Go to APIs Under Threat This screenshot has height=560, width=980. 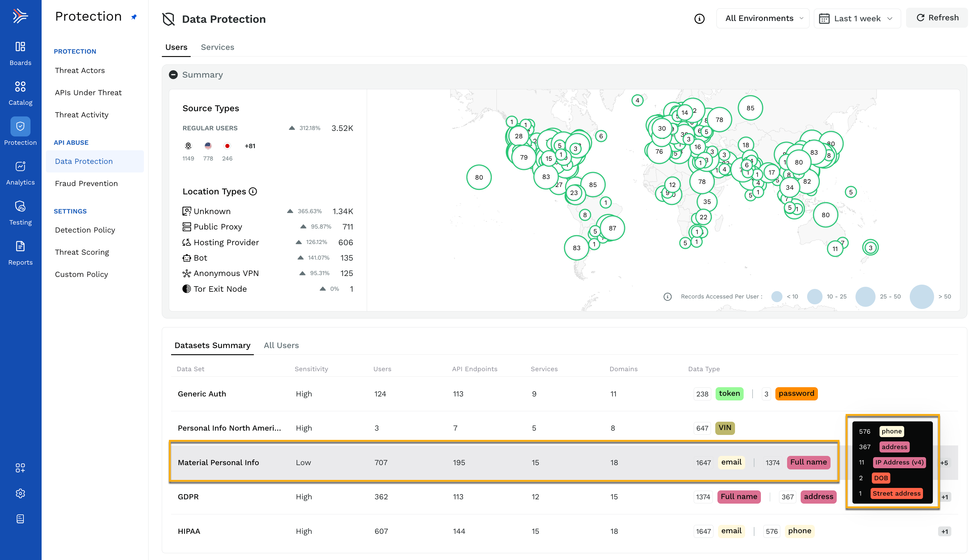click(x=88, y=93)
